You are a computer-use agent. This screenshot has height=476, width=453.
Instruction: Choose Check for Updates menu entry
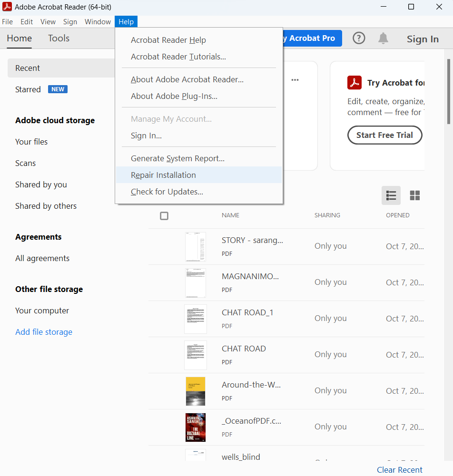[167, 192]
